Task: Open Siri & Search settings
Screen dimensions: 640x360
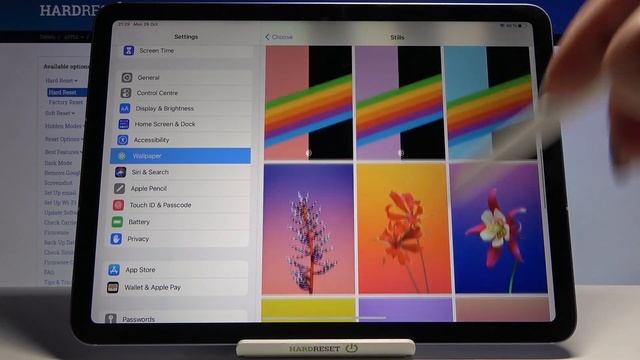Action: [x=181, y=172]
